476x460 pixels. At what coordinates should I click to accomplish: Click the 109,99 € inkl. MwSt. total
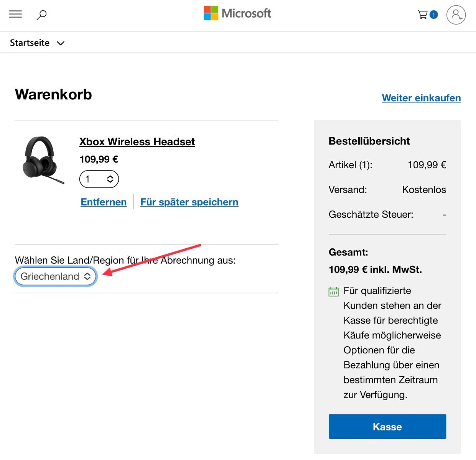pyautogui.click(x=375, y=269)
